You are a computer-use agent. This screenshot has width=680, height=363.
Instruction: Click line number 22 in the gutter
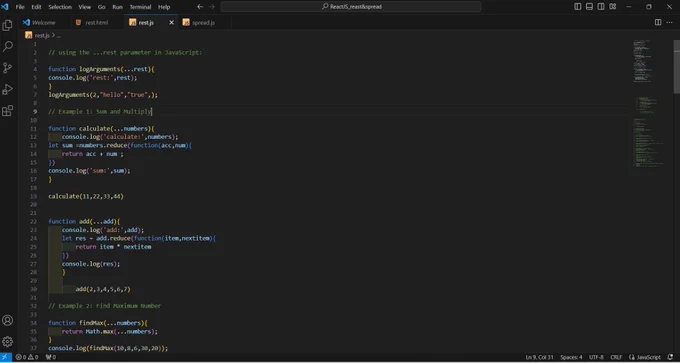coord(34,221)
